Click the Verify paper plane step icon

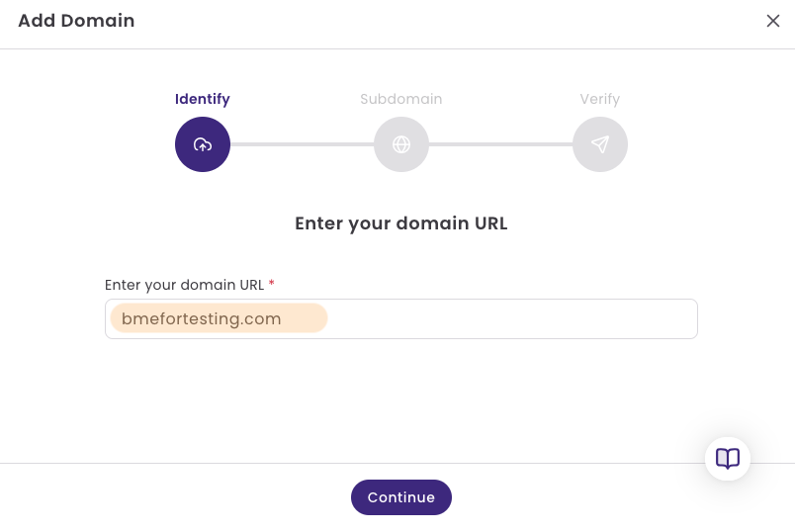pos(600,144)
